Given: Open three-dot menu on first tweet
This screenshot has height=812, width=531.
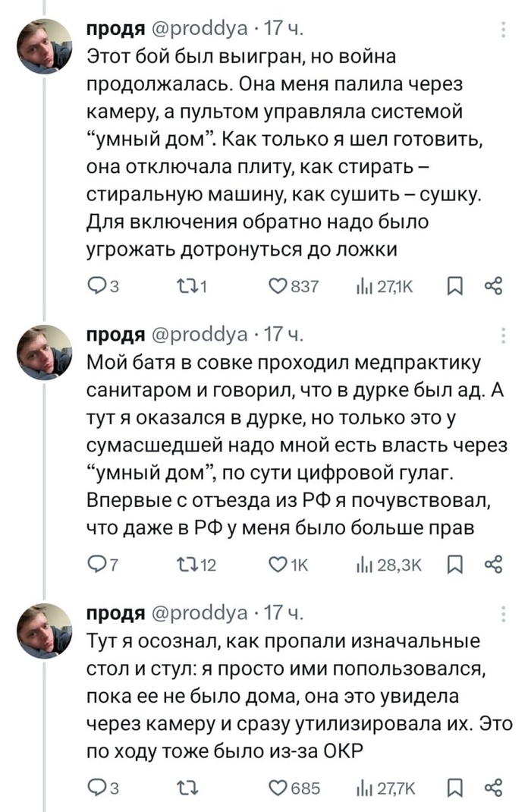Looking at the screenshot, I should pos(505,30).
